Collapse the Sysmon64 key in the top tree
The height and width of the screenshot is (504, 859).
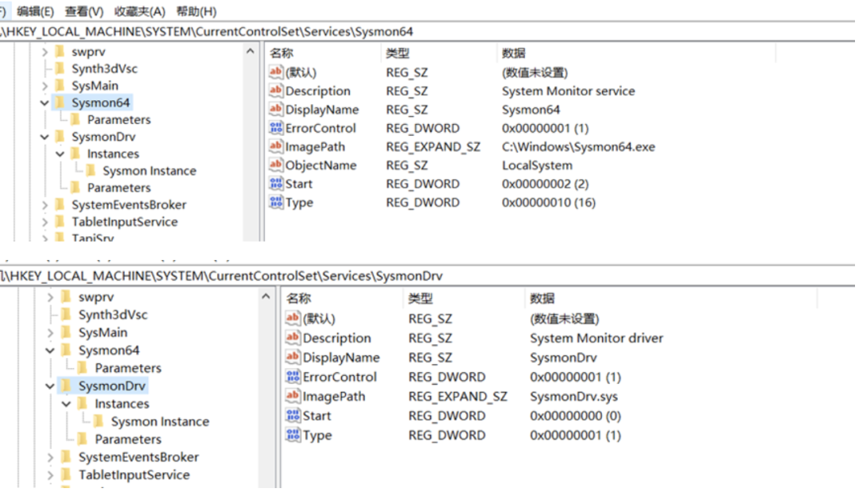pos(45,103)
